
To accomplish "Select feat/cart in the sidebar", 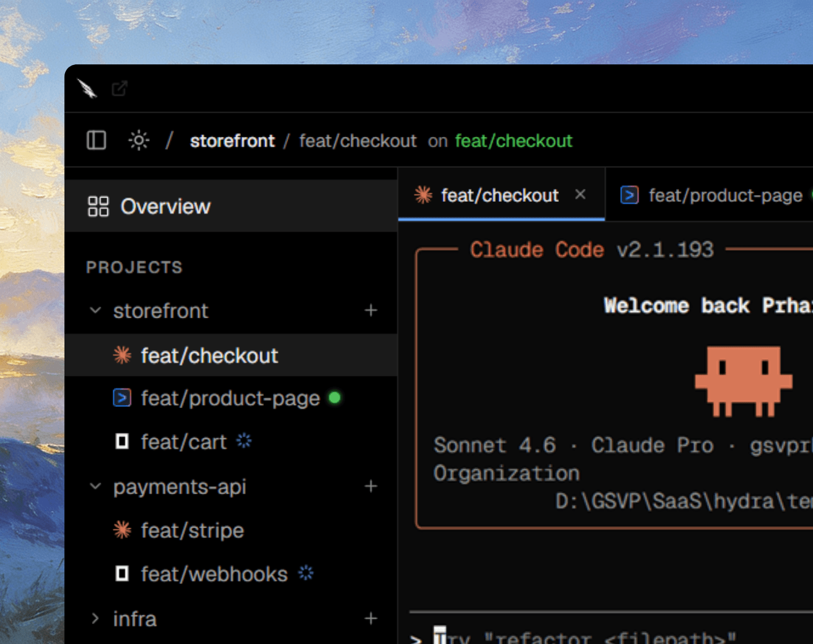I will [x=231, y=442].
